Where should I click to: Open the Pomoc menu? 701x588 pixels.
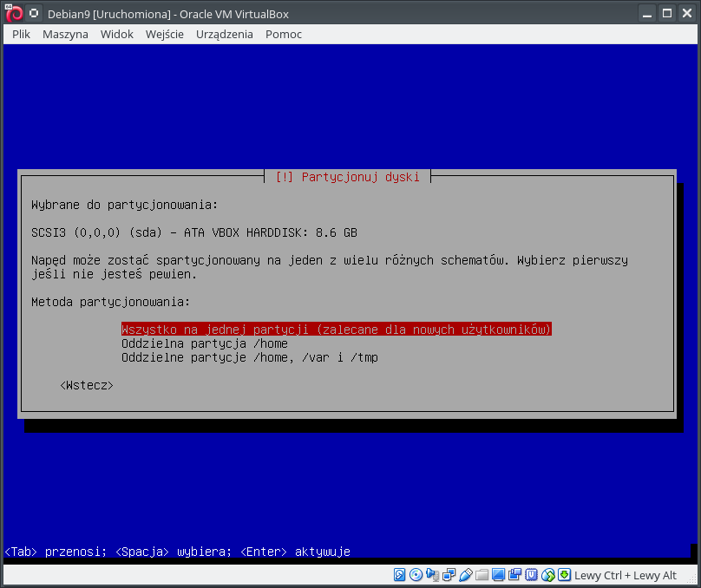pyautogui.click(x=284, y=34)
